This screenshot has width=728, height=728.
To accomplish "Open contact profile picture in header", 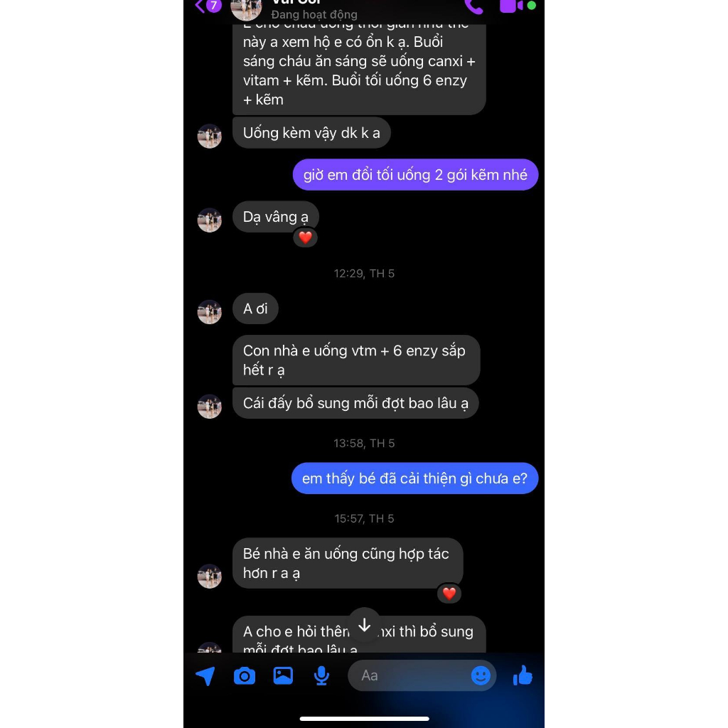I will click(246, 9).
